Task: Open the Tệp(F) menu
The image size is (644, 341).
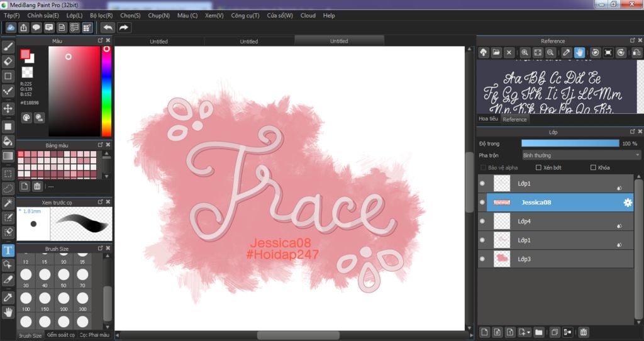Action: click(11, 15)
